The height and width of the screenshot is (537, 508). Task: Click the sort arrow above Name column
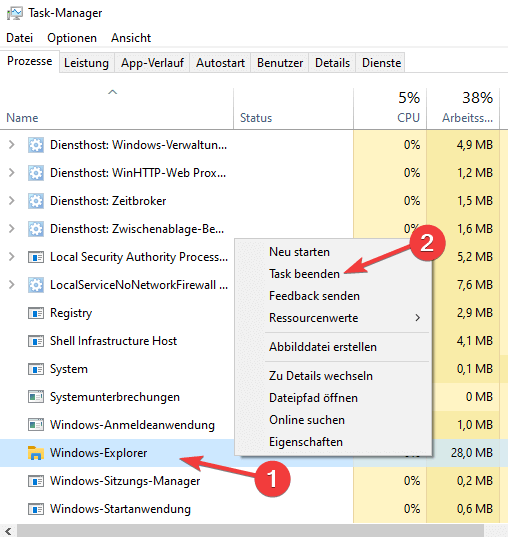(112, 92)
